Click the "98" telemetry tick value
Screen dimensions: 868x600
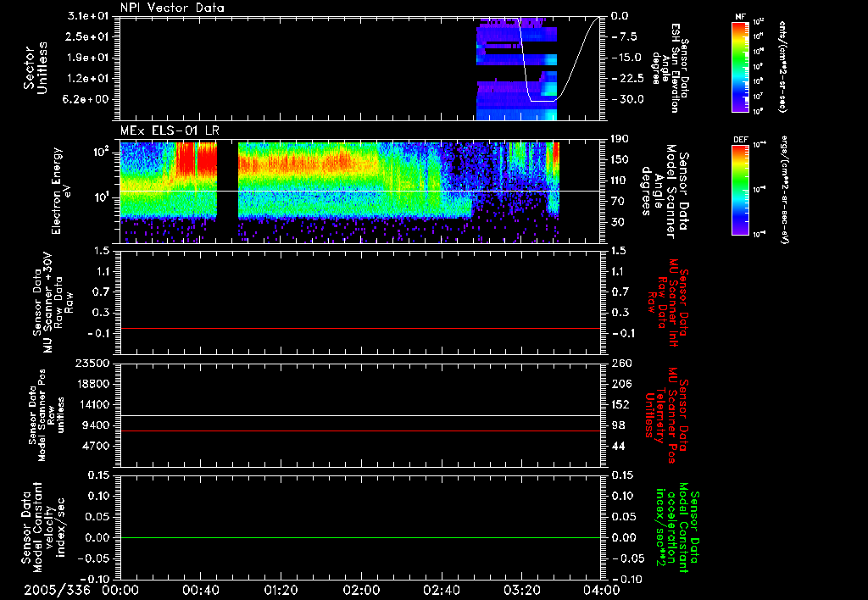point(618,425)
